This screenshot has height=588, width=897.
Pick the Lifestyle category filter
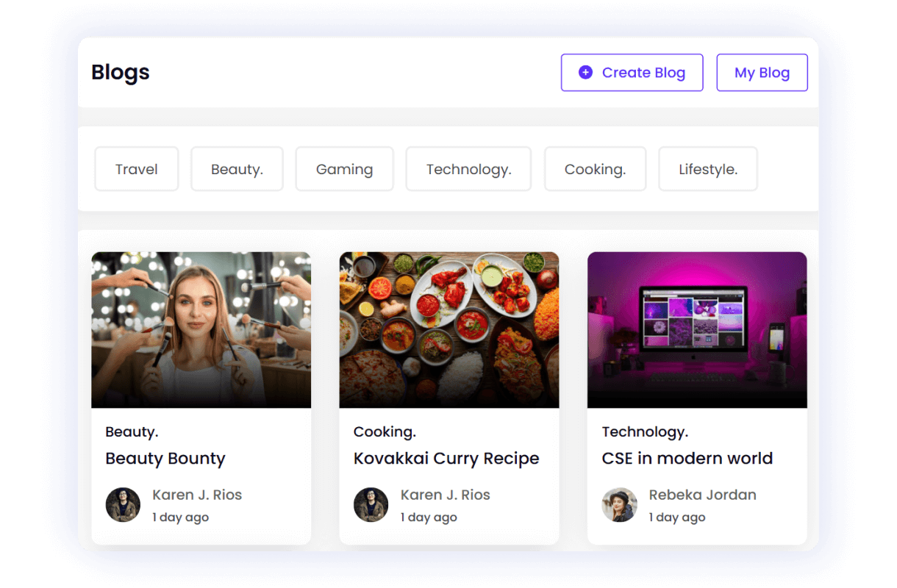coord(707,169)
